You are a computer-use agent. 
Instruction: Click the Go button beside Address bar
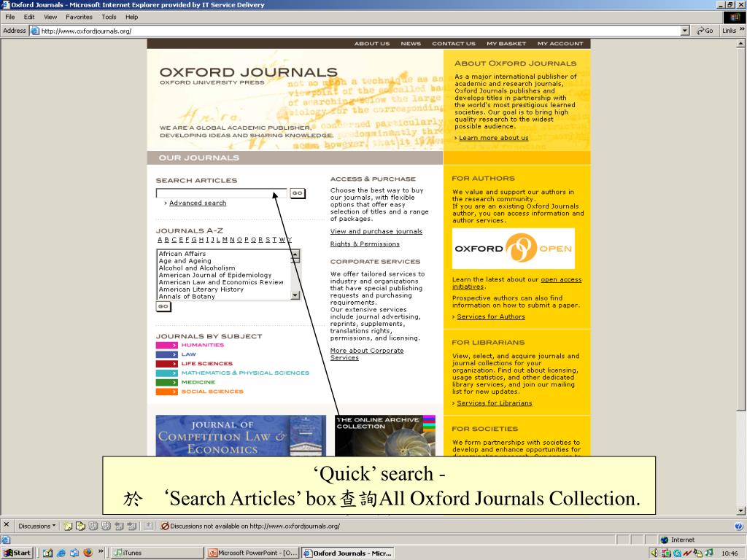coord(705,31)
